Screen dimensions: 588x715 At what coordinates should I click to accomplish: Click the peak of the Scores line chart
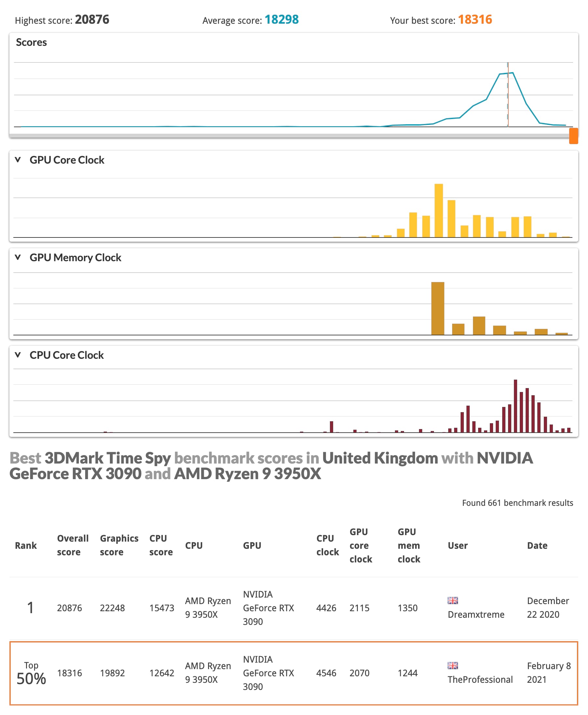point(513,73)
